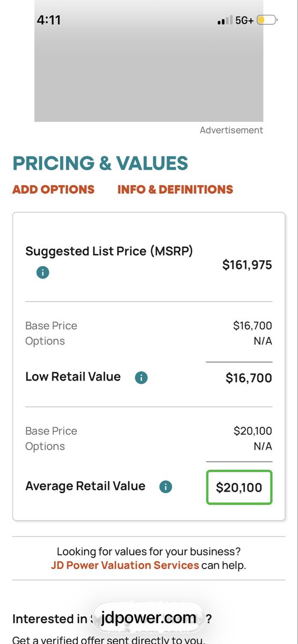Tap the 4:11 clock in status bar
298x644 pixels.
(49, 20)
